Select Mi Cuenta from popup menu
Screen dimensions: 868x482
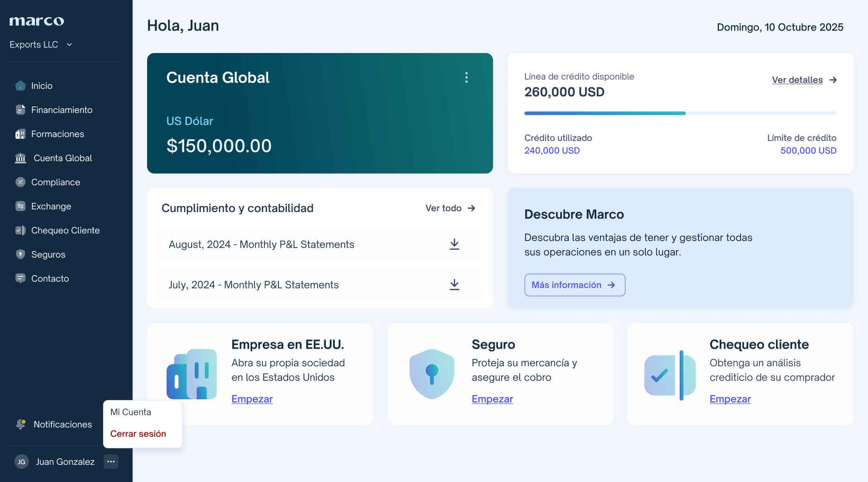(x=131, y=412)
